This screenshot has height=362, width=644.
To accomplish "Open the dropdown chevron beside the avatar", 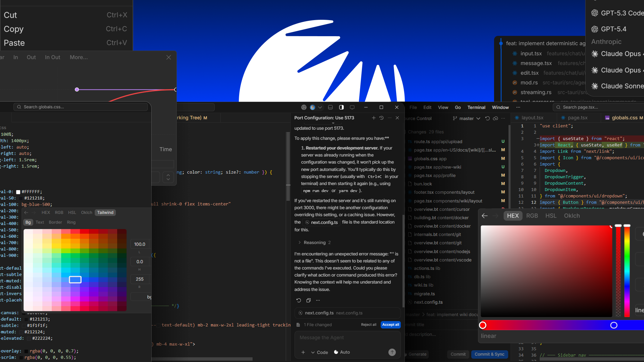I will (320, 107).
